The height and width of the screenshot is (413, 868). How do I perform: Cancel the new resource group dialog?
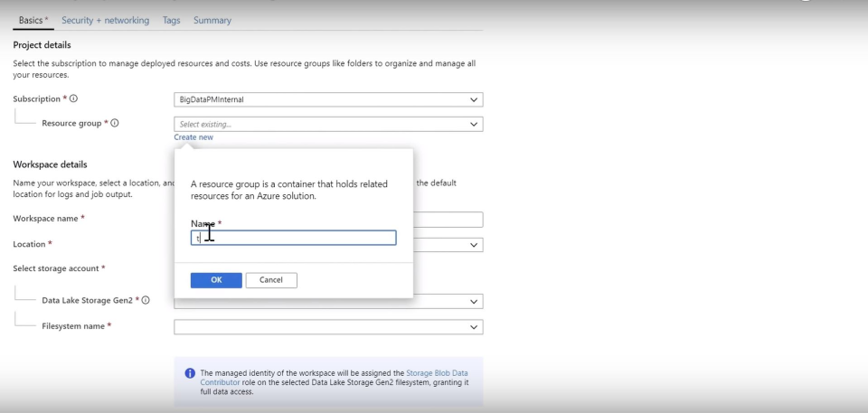(271, 280)
